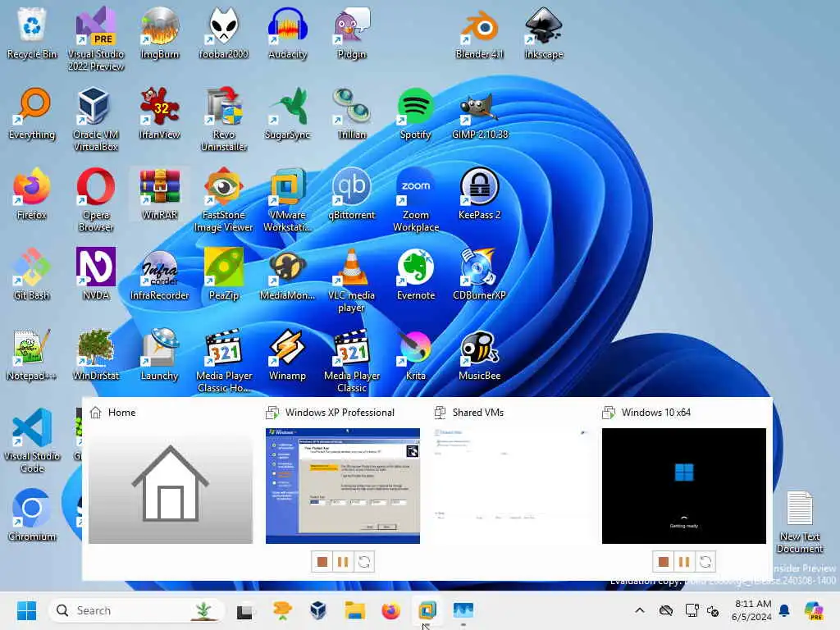
Task: Open the qBittorrent desktop shortcut
Action: [x=351, y=194]
